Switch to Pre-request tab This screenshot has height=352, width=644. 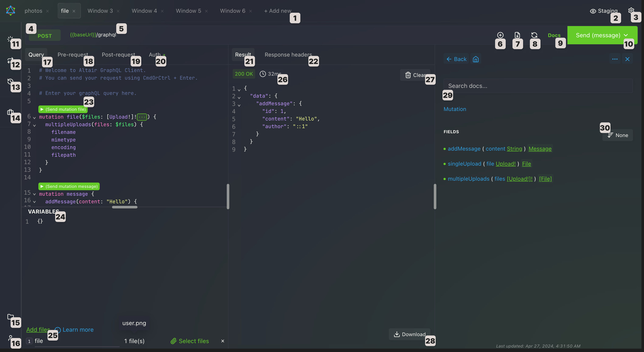tap(73, 55)
